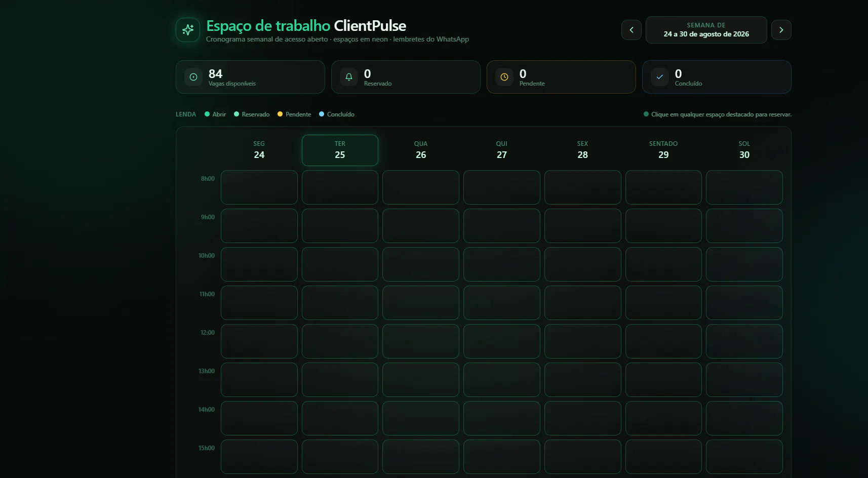This screenshot has width=868, height=478.
Task: Book the 9h00 slot on QUA 26
Action: tap(421, 226)
